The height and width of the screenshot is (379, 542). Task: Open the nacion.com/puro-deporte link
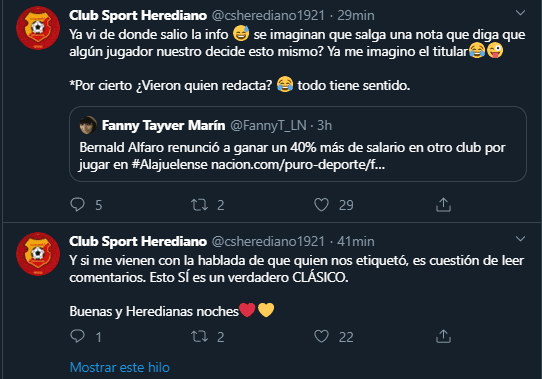[298, 165]
